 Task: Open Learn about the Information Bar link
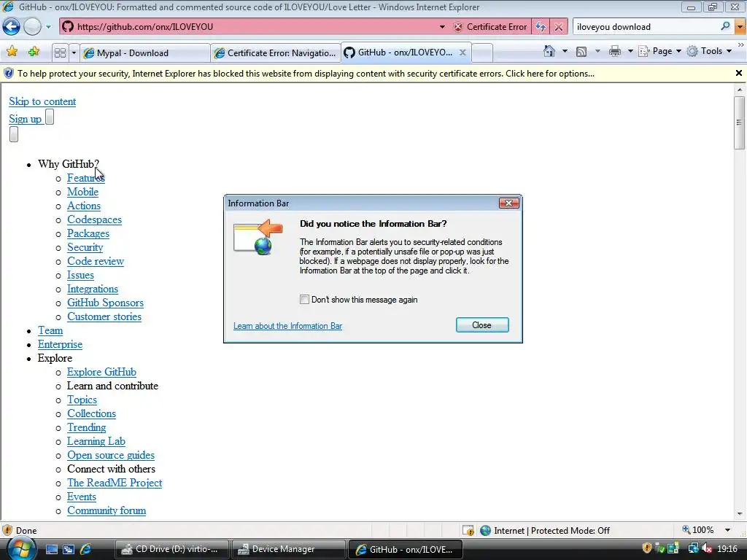tap(287, 326)
